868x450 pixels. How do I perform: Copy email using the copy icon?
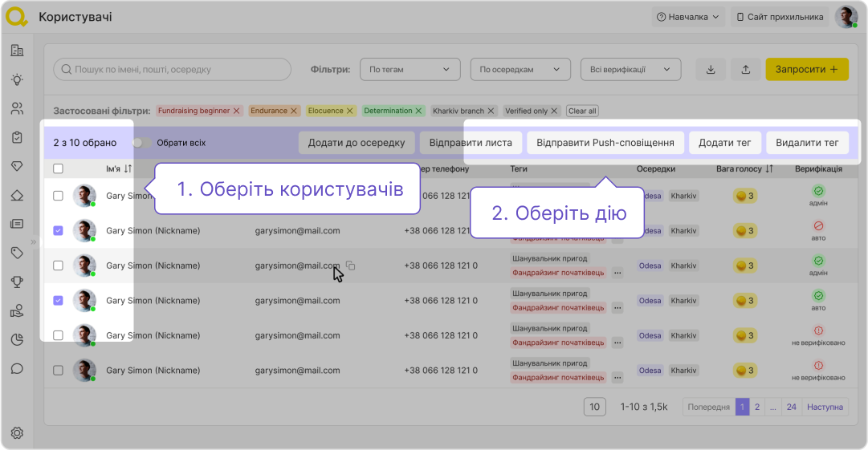pyautogui.click(x=350, y=266)
